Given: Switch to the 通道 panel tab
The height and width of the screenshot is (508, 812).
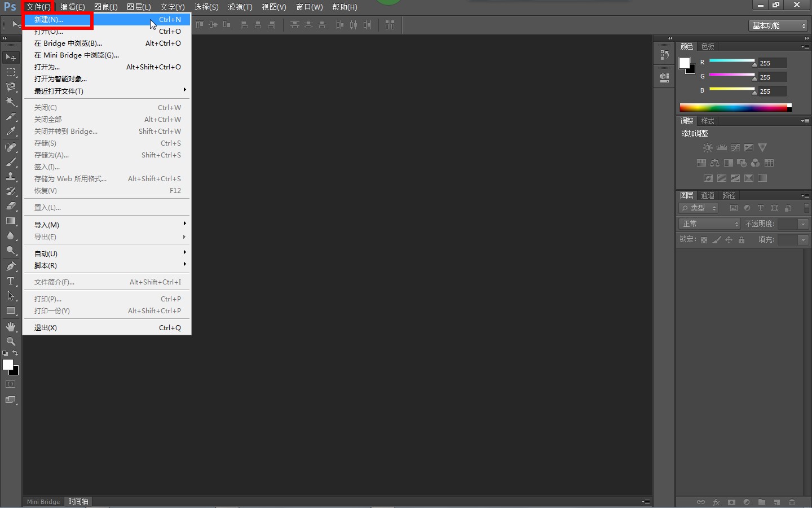Looking at the screenshot, I should coord(708,195).
